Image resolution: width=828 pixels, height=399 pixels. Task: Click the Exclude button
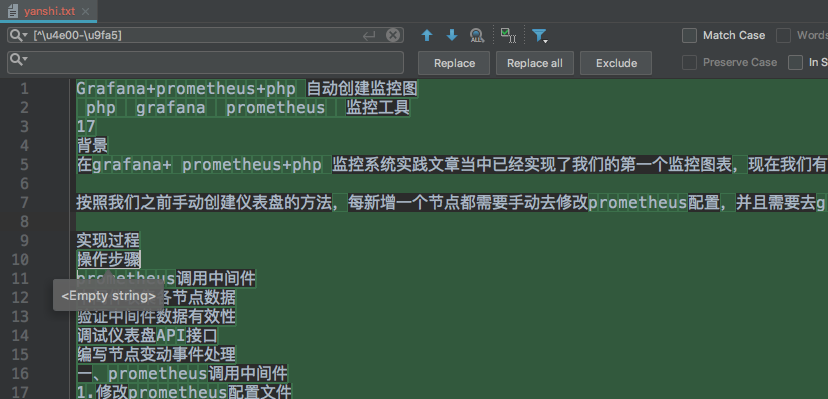click(616, 63)
